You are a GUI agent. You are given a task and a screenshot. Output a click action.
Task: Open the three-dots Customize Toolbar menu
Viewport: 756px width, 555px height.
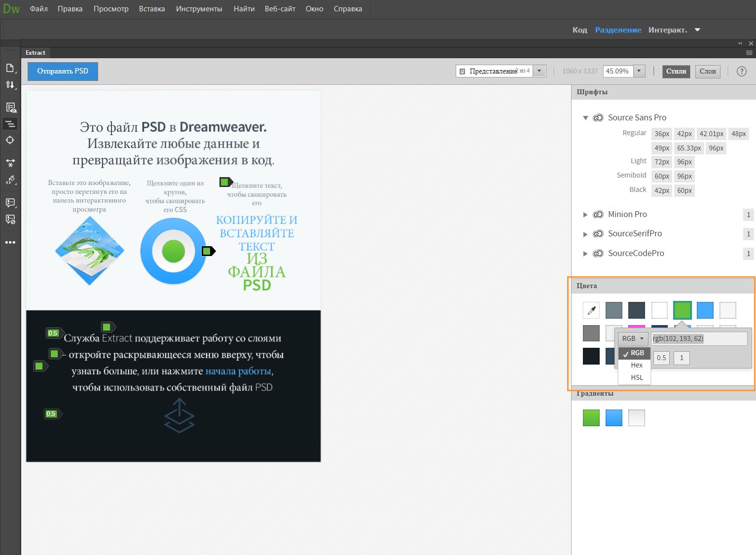(10, 242)
